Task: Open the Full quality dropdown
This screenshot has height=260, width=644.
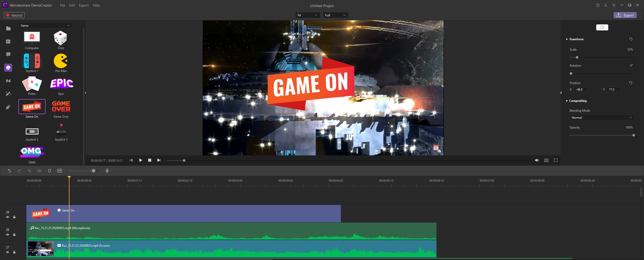Action: pos(336,15)
